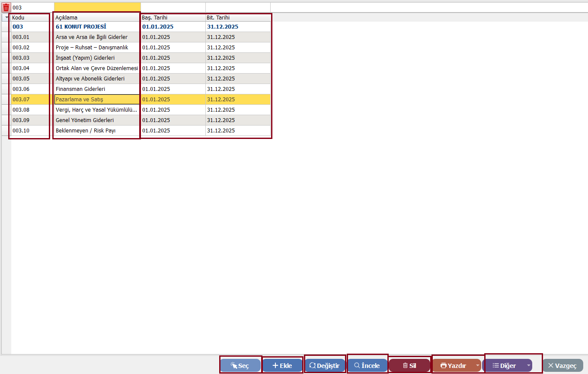Click the Yazdır print button
Viewport: 588px width, 374px height.
(453, 365)
